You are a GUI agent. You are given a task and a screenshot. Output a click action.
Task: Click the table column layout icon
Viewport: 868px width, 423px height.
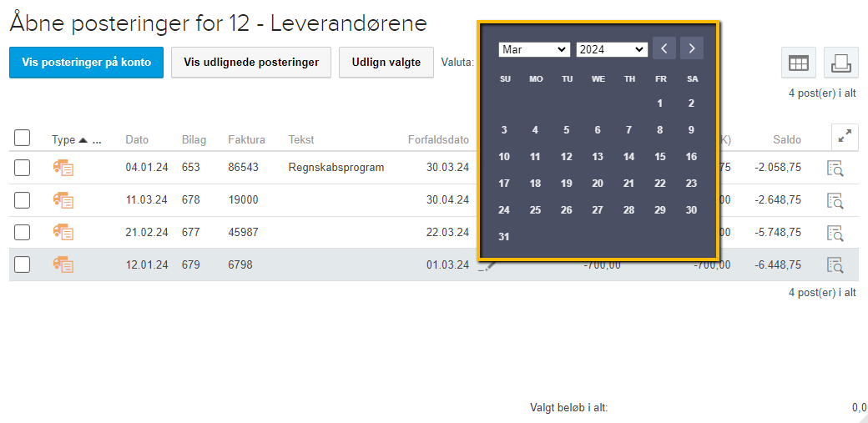798,63
